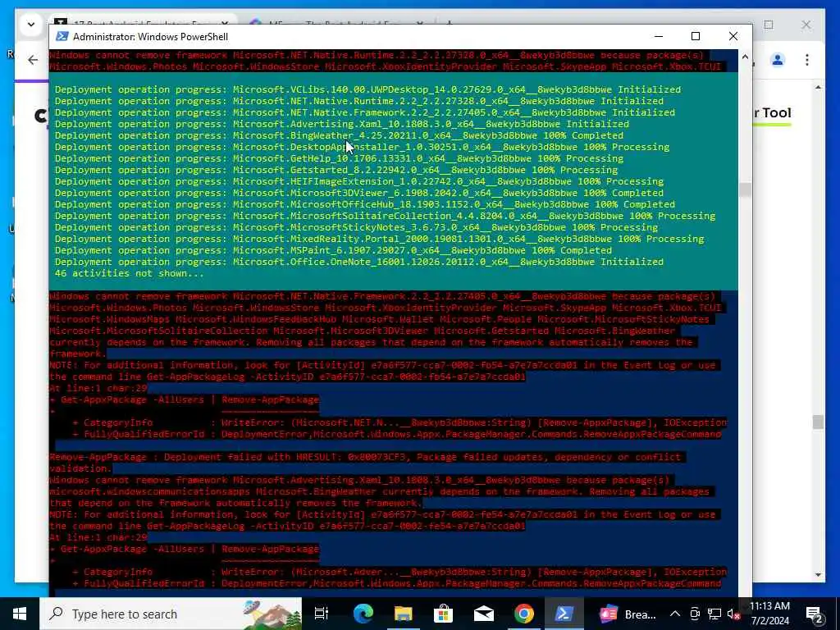The image size is (840, 630).
Task: Click the Microsoft.DesktopAppInstaller Processing line
Action: pos(362,147)
